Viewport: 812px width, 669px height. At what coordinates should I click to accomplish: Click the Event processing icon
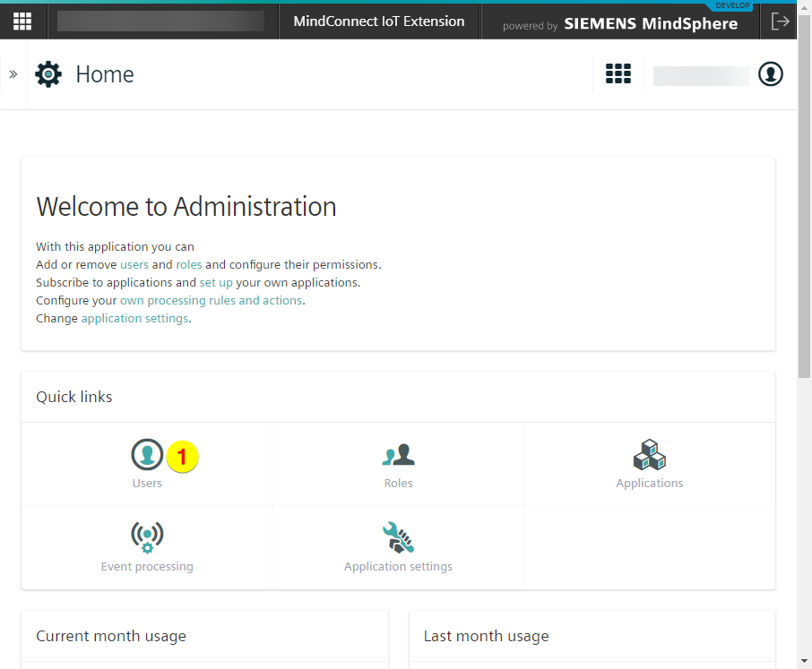coord(147,537)
